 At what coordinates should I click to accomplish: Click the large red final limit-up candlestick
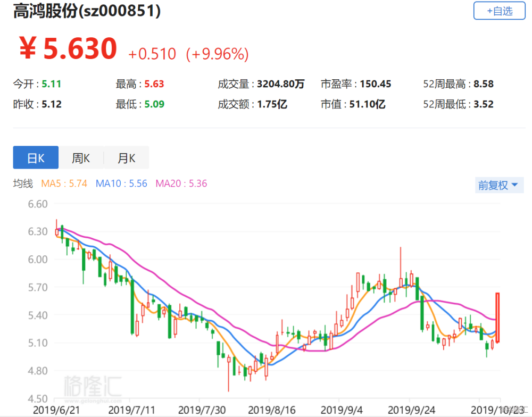coord(497,318)
